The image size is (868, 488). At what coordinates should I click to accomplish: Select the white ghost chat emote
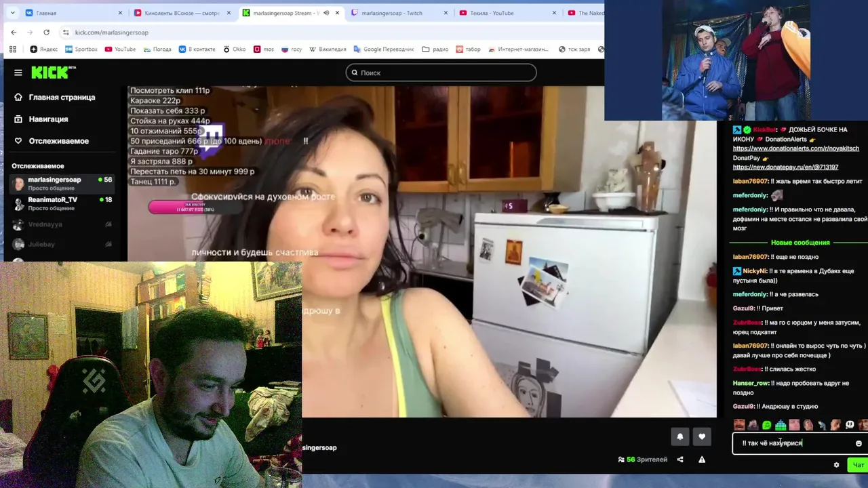850,425
